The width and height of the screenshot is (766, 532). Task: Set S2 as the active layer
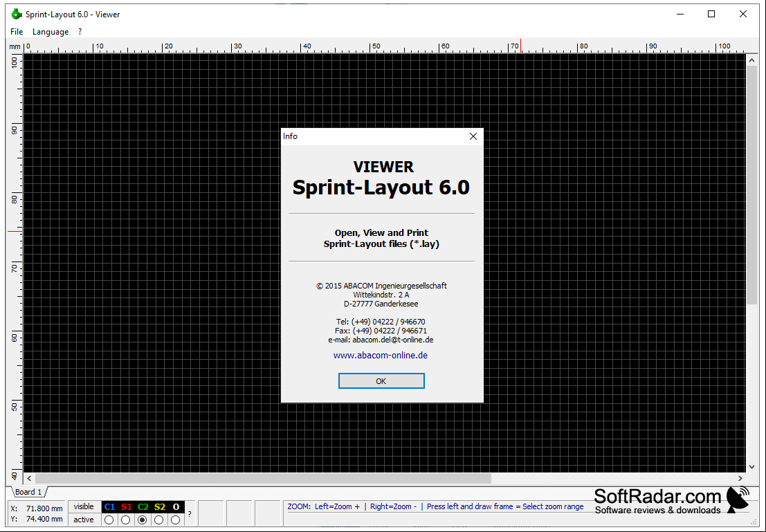(158, 520)
